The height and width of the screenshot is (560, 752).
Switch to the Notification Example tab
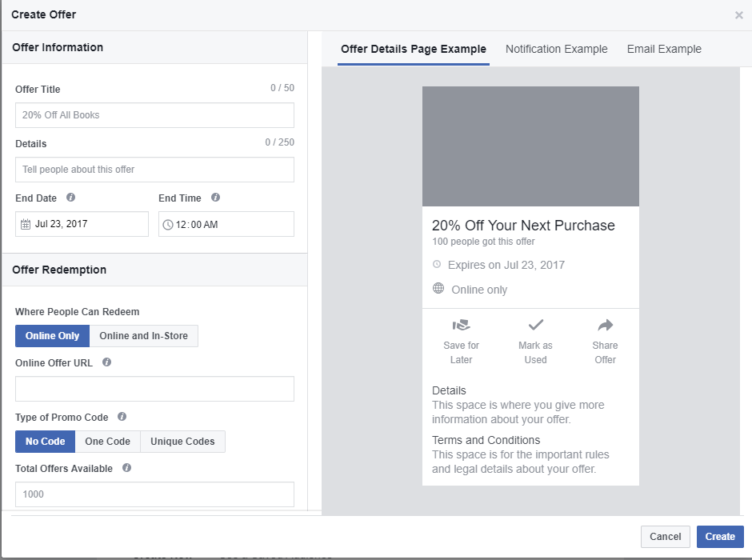coord(556,49)
